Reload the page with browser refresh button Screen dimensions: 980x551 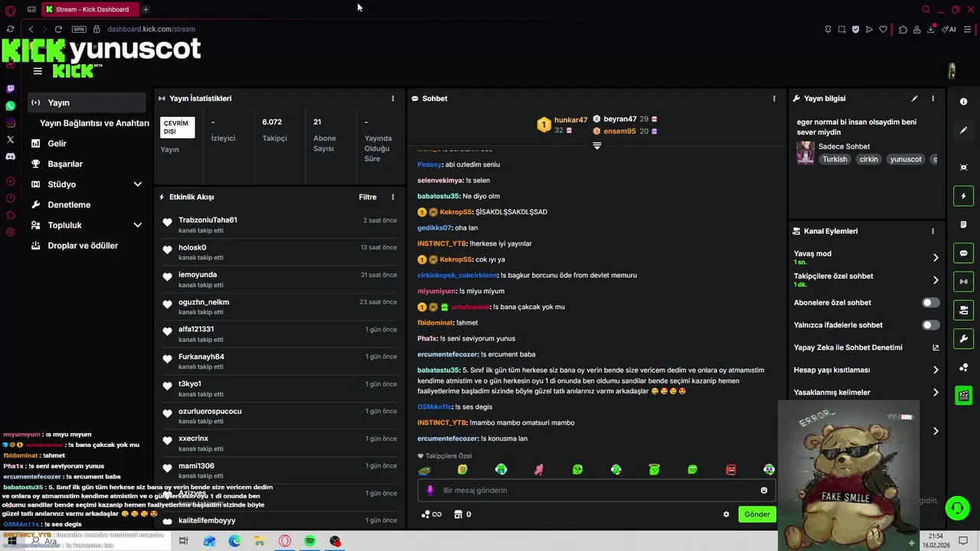58,29
